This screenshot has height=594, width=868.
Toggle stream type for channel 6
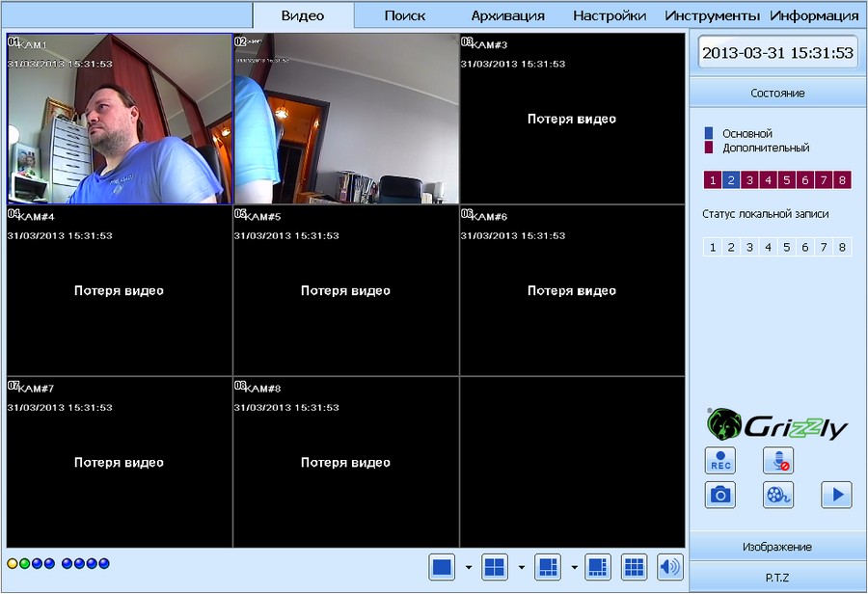click(x=805, y=180)
